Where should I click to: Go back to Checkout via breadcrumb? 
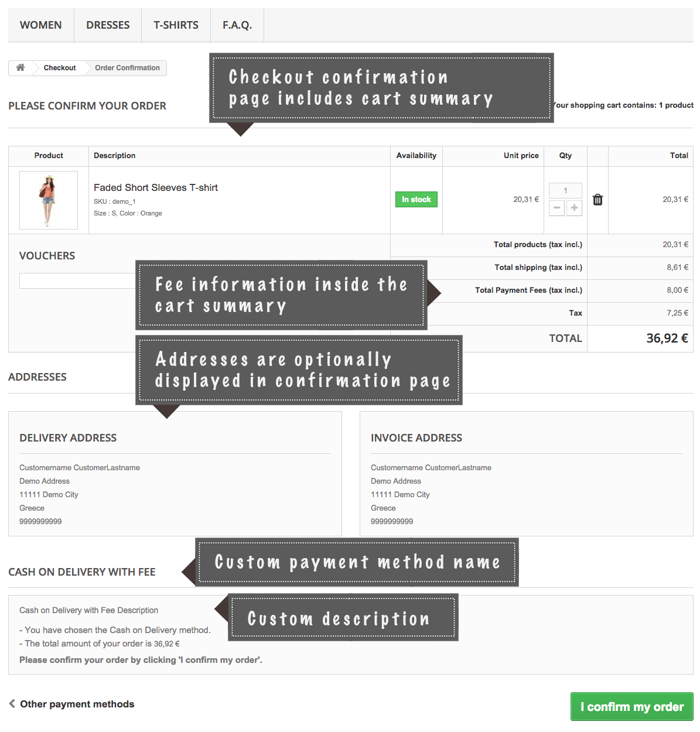click(x=59, y=68)
